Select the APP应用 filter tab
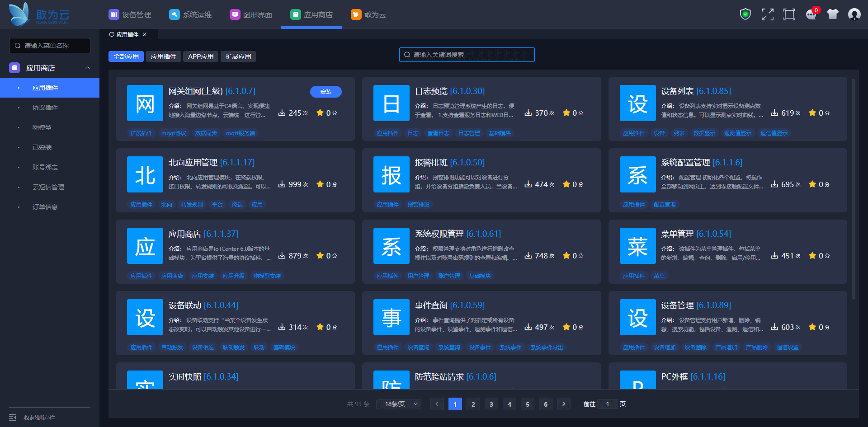Image resolution: width=868 pixels, height=427 pixels. click(201, 56)
